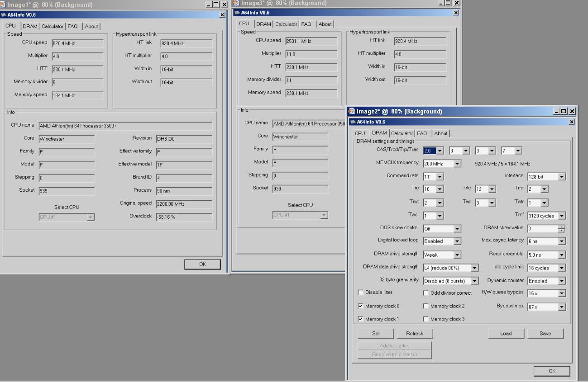
Task: Open About tab in Image3 window
Action: (x=325, y=24)
